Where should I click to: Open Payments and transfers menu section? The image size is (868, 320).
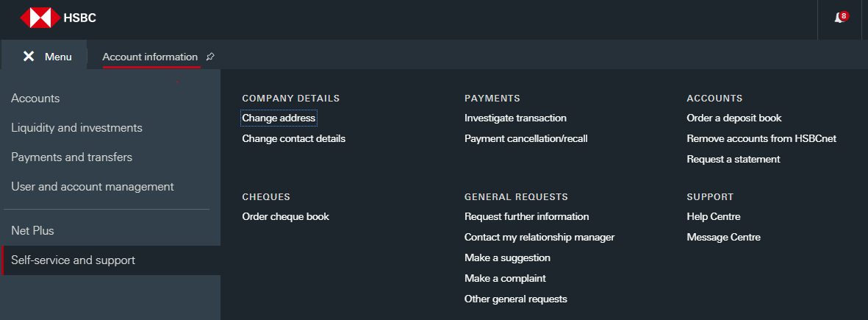coord(72,157)
